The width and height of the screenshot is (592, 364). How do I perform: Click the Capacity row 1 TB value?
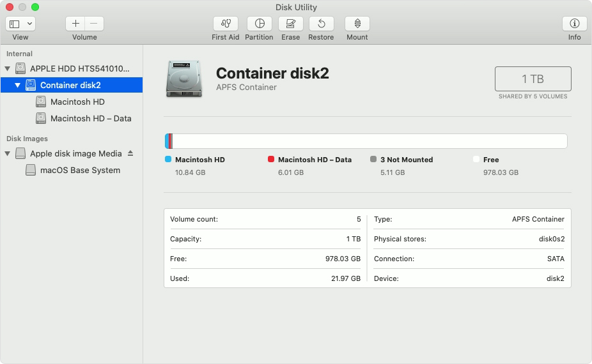[x=354, y=239]
